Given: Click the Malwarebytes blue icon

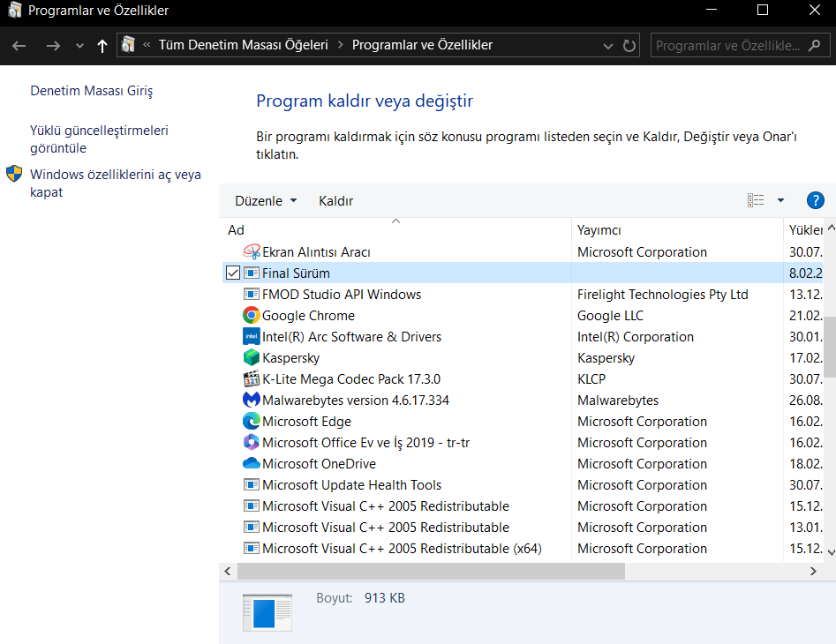Looking at the screenshot, I should (251, 400).
